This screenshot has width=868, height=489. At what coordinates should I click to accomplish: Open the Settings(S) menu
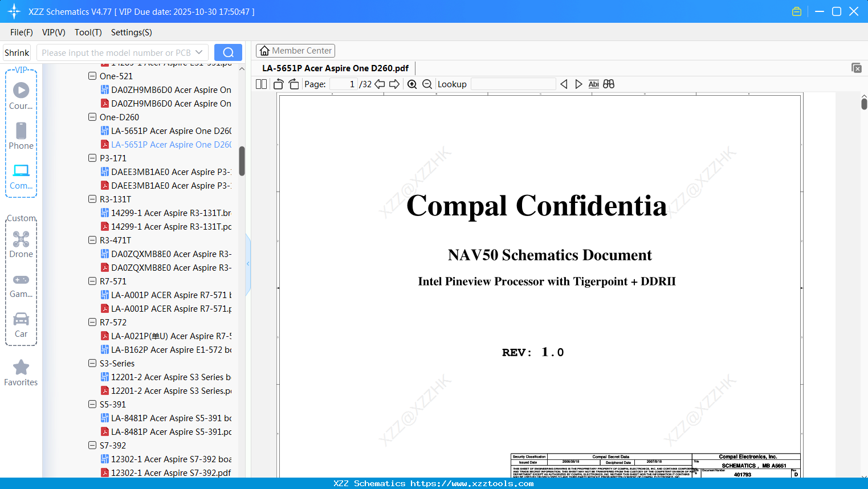coord(132,32)
